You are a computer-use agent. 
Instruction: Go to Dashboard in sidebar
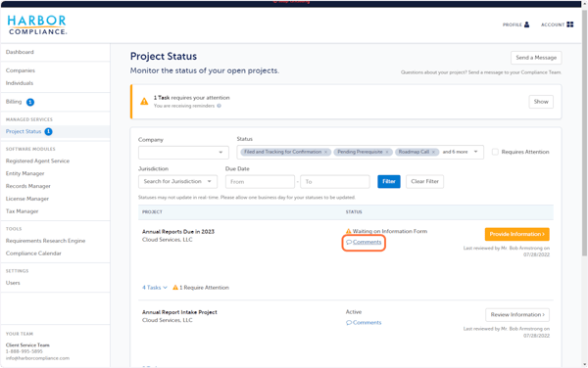[20, 52]
